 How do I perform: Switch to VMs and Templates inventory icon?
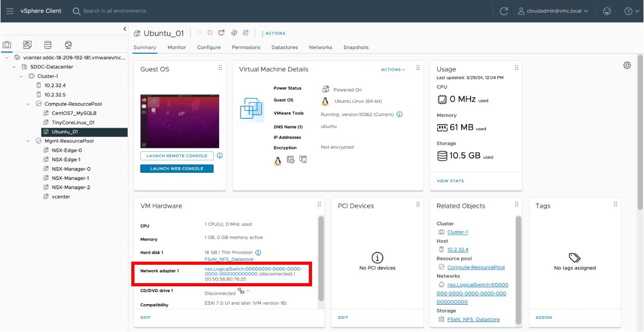pos(27,45)
